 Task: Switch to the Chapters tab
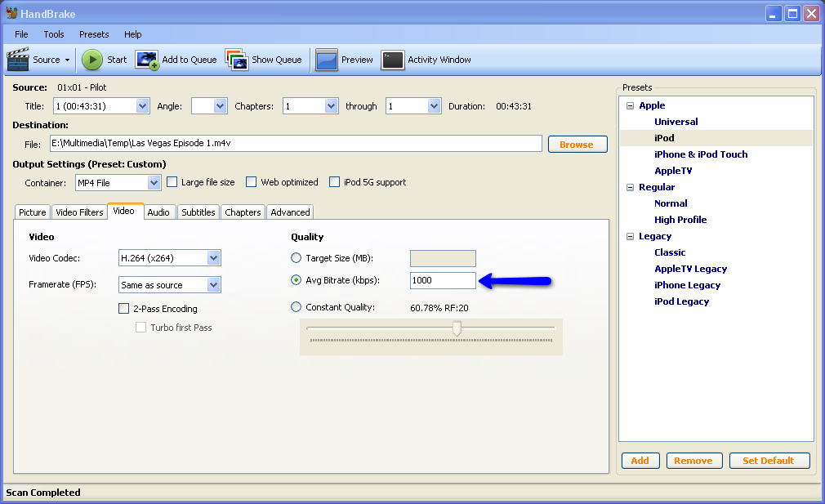coord(243,212)
